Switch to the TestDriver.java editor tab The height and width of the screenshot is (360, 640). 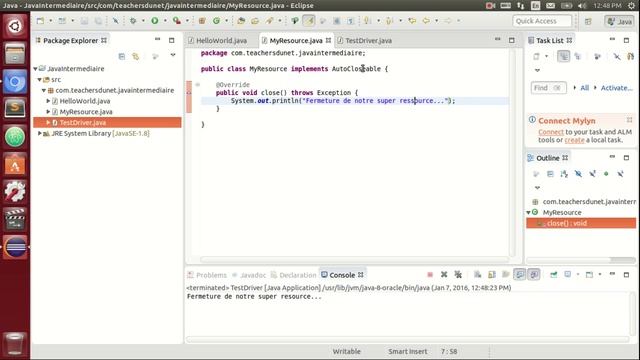pos(368,41)
